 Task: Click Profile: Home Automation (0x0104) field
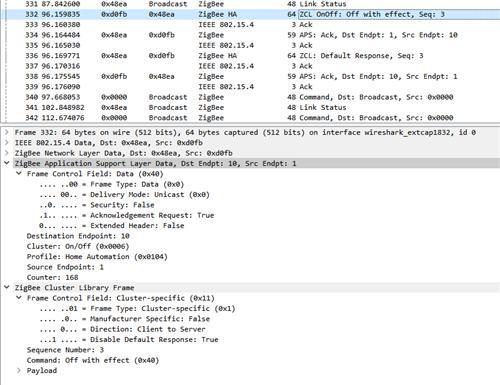(97, 257)
